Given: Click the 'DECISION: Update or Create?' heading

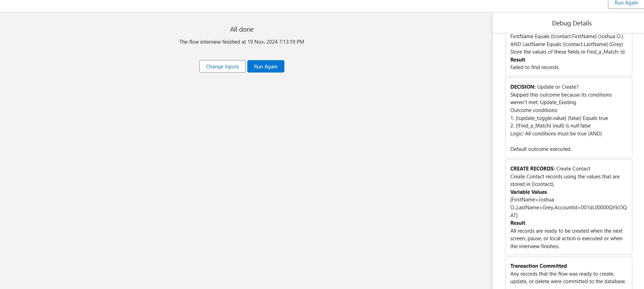Looking at the screenshot, I should (544, 87).
